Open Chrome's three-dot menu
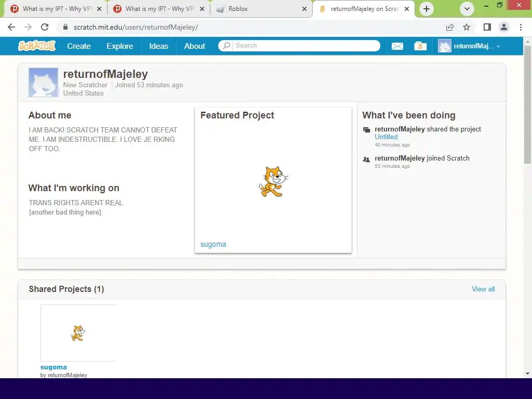Viewport: 532px width, 399px height. (x=521, y=27)
